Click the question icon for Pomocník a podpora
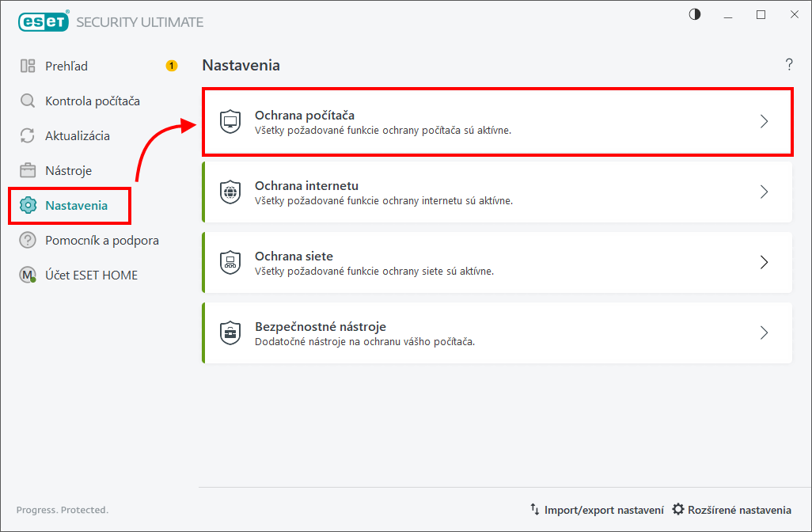This screenshot has height=532, width=812. click(28, 241)
